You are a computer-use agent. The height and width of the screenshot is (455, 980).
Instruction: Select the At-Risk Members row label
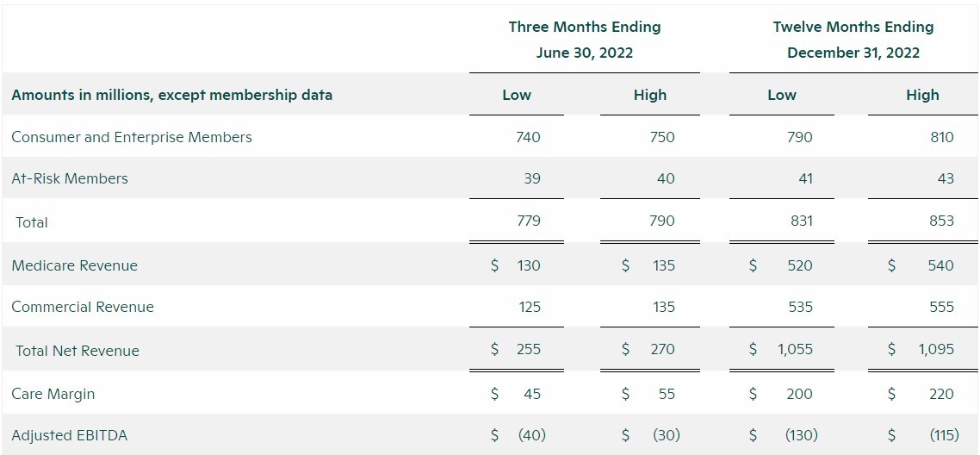70,178
